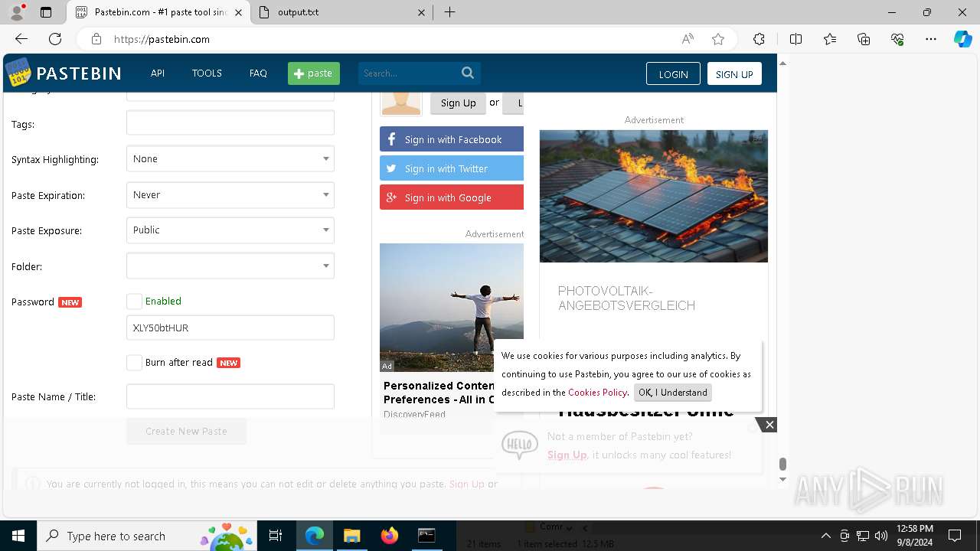Click the Pastebin logo icon

click(18, 73)
